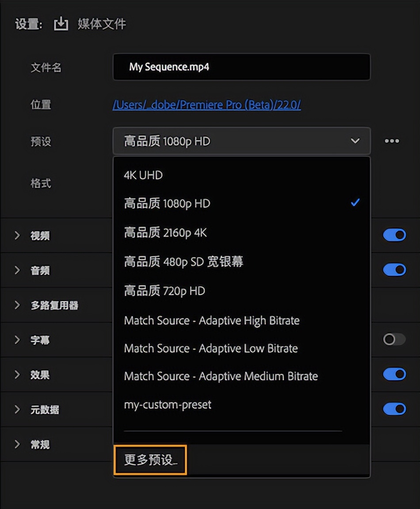Click the 更多预设 button
This screenshot has height=509, width=420.
tap(150, 459)
